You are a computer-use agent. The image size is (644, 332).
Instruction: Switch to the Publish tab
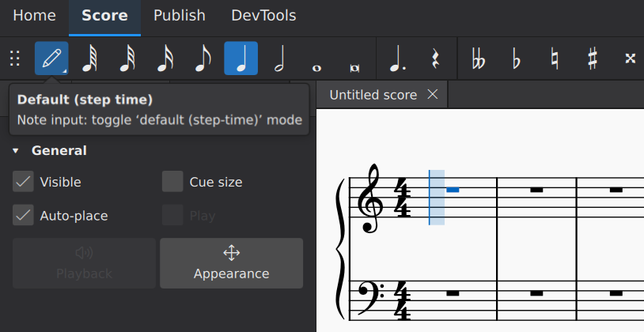tap(180, 16)
